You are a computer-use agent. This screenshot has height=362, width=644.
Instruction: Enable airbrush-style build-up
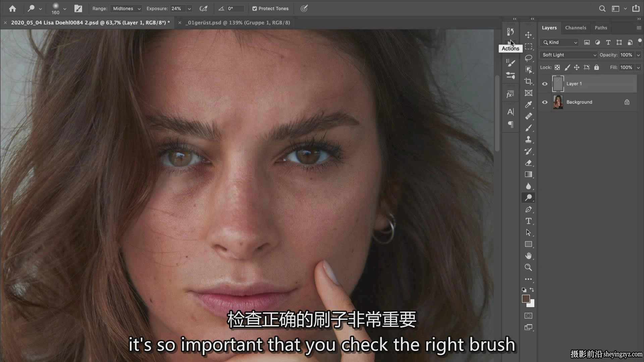203,9
